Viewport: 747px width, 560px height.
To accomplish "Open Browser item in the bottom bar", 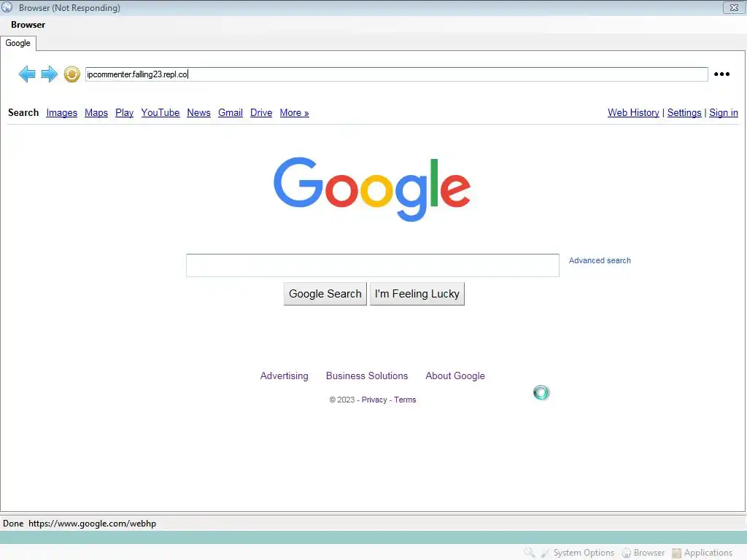I will [x=643, y=553].
